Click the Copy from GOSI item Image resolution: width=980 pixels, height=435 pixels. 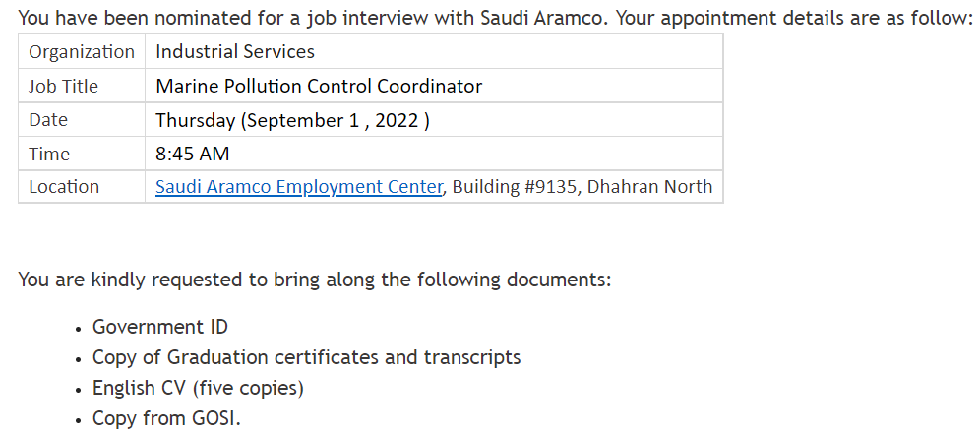(166, 418)
